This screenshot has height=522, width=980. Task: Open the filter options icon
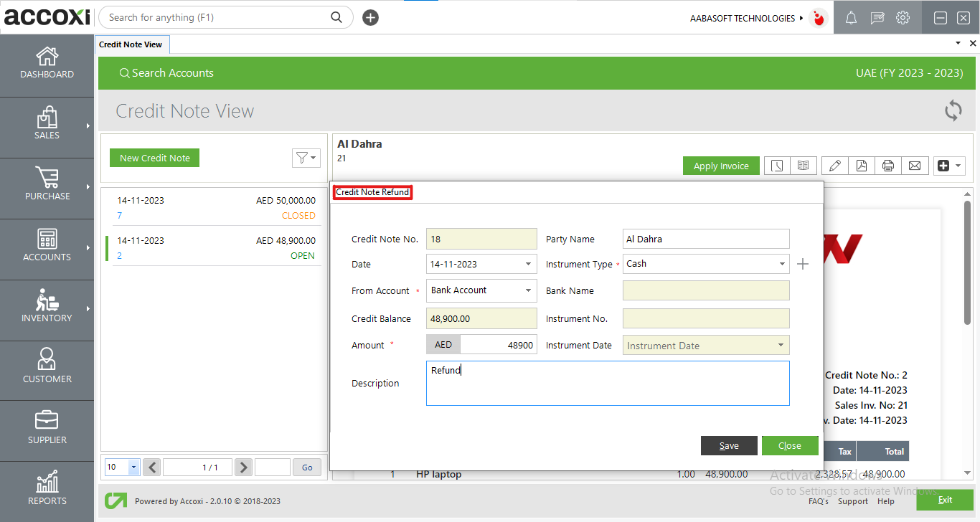click(x=306, y=158)
